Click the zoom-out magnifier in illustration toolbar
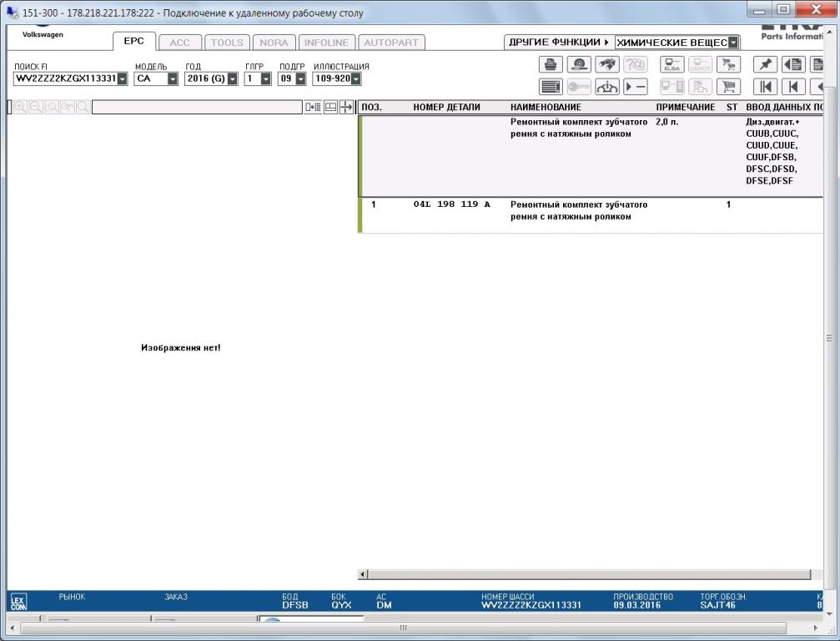 [36, 107]
